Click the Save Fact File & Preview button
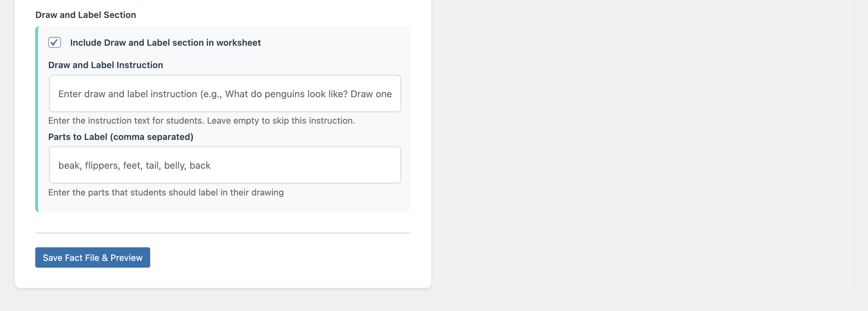868x311 pixels. [x=92, y=257]
